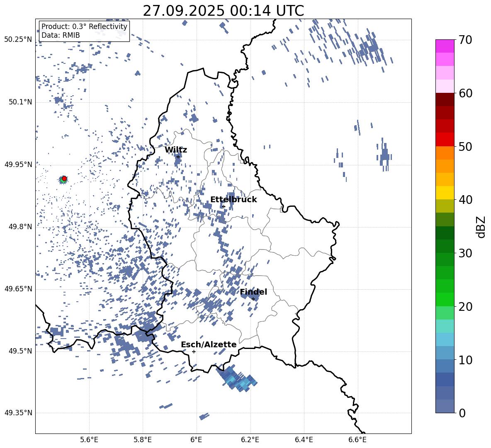Click the Ettelbruck station cross marker
The width and height of the screenshot is (491, 448).
[x=223, y=206]
